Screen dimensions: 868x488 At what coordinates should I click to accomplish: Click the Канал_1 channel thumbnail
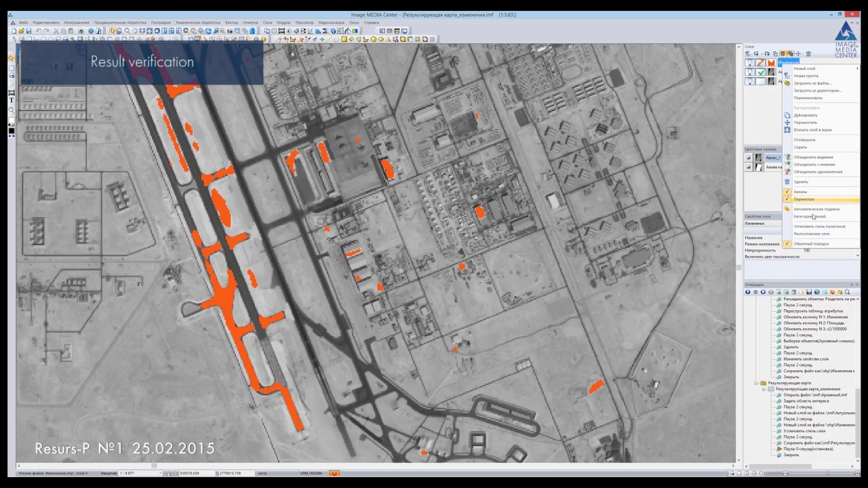point(759,158)
